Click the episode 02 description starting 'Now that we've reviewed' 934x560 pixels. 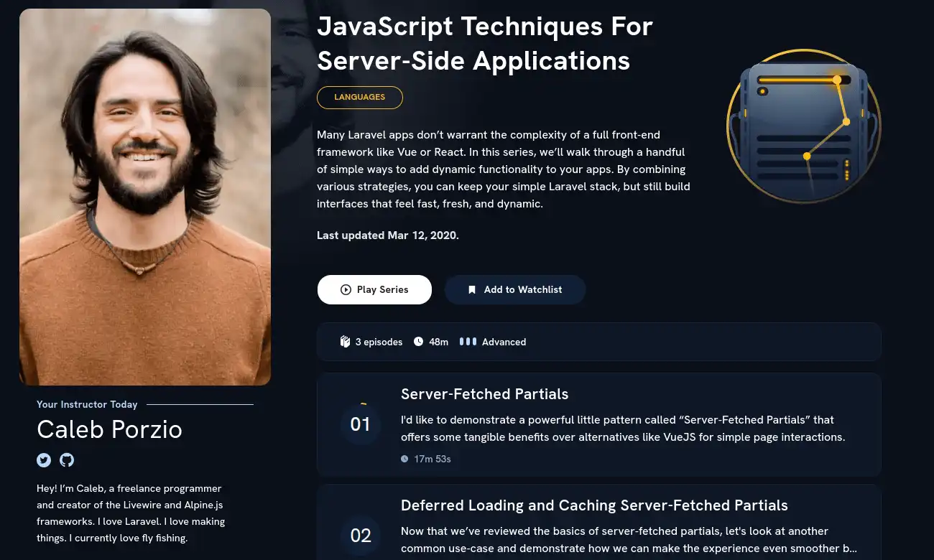point(629,540)
